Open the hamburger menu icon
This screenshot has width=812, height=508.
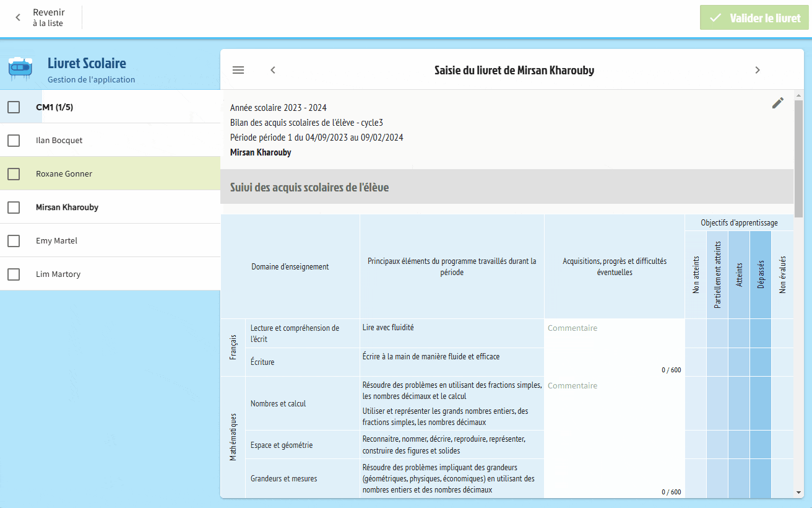click(238, 70)
